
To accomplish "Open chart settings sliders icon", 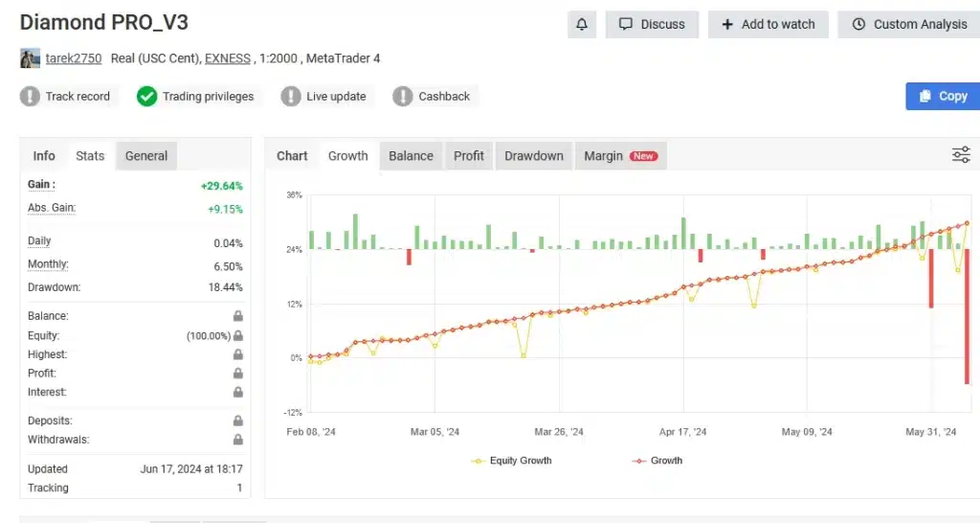I will pyautogui.click(x=961, y=154).
